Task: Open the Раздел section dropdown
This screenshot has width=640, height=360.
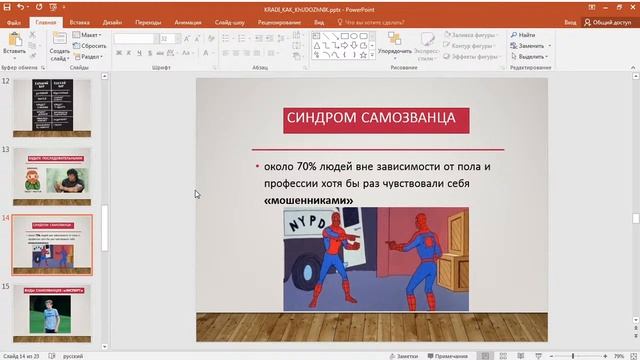Action: 88,57
